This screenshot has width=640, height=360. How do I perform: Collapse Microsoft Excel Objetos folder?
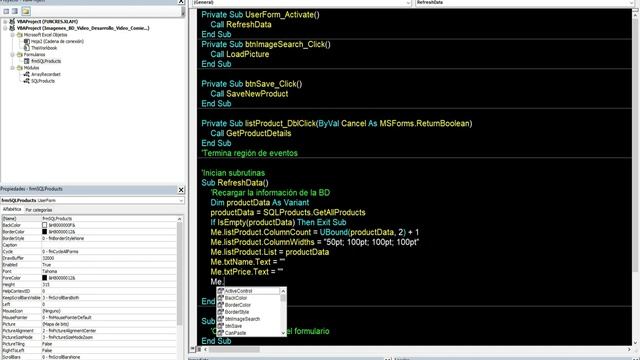click(x=13, y=35)
